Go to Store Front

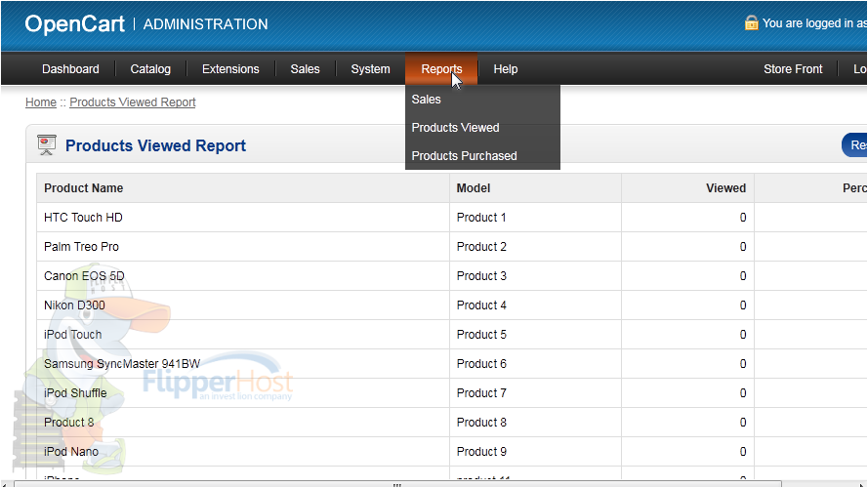793,69
